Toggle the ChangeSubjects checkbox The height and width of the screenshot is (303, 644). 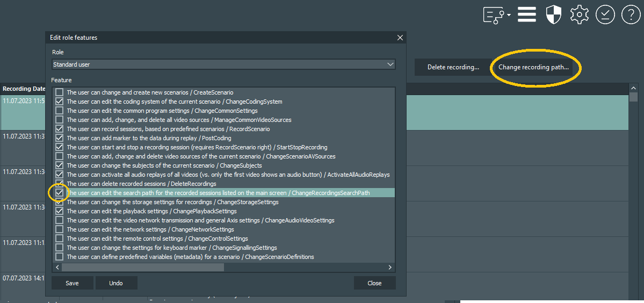60,165
